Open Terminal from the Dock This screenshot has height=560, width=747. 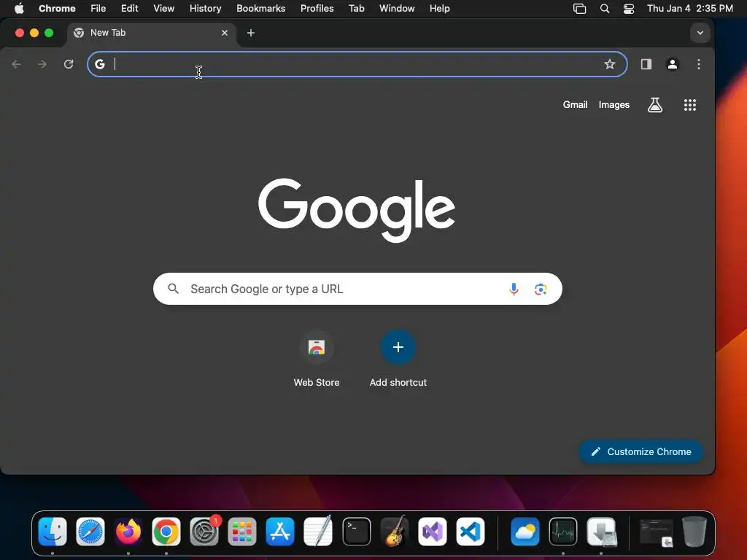pos(356,532)
